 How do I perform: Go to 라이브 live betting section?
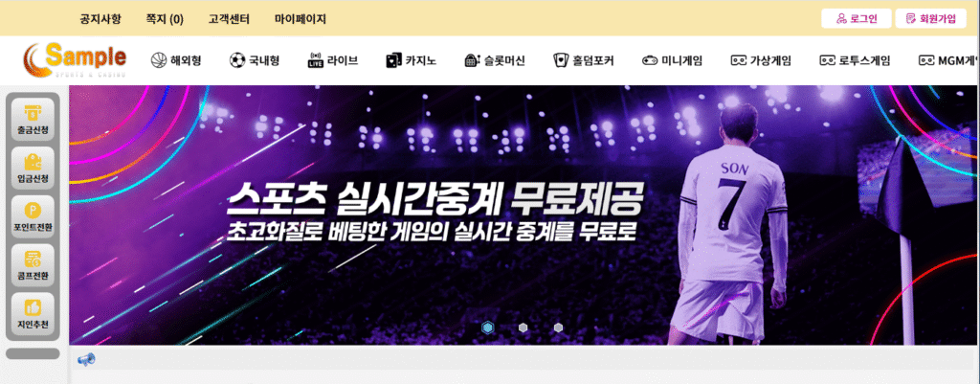tap(333, 60)
